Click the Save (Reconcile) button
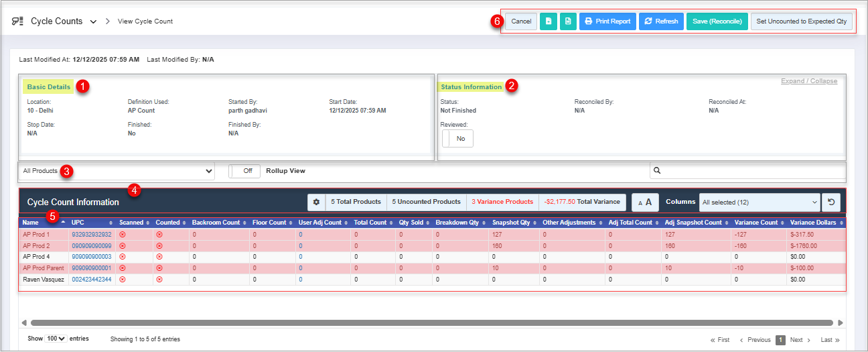 [717, 21]
